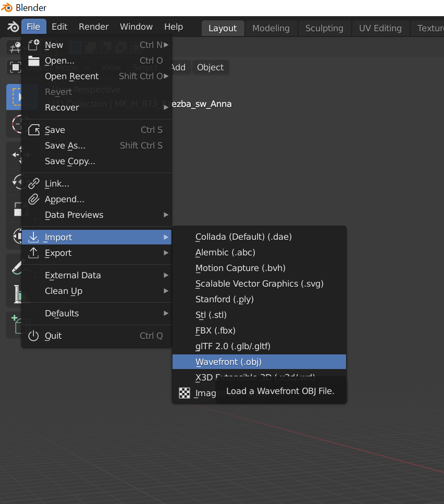The width and height of the screenshot is (444, 504).
Task: Expand the Data Previews submenu arrow
Action: tap(166, 215)
